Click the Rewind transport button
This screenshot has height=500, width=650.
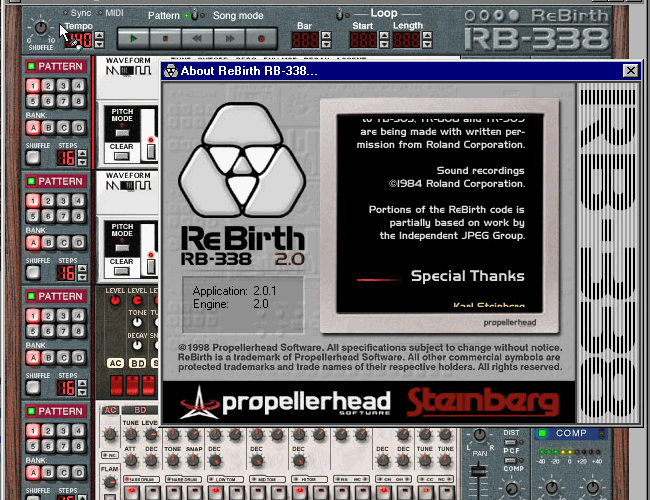pos(197,39)
